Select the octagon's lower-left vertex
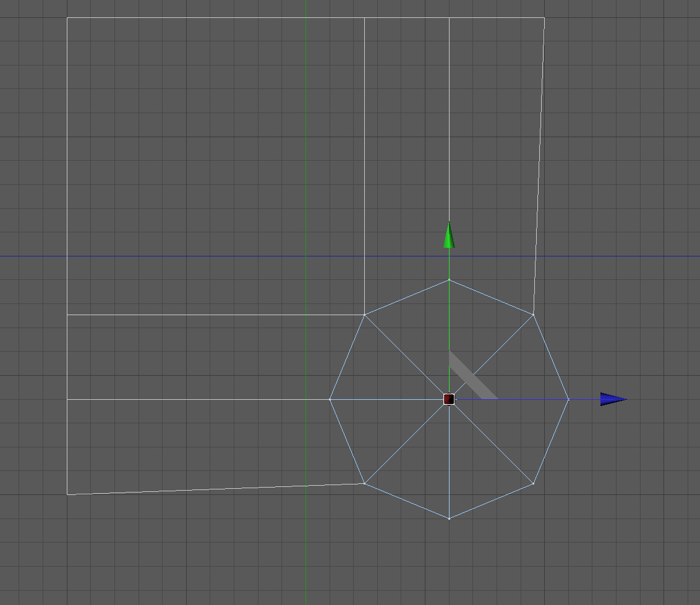 pyautogui.click(x=365, y=483)
